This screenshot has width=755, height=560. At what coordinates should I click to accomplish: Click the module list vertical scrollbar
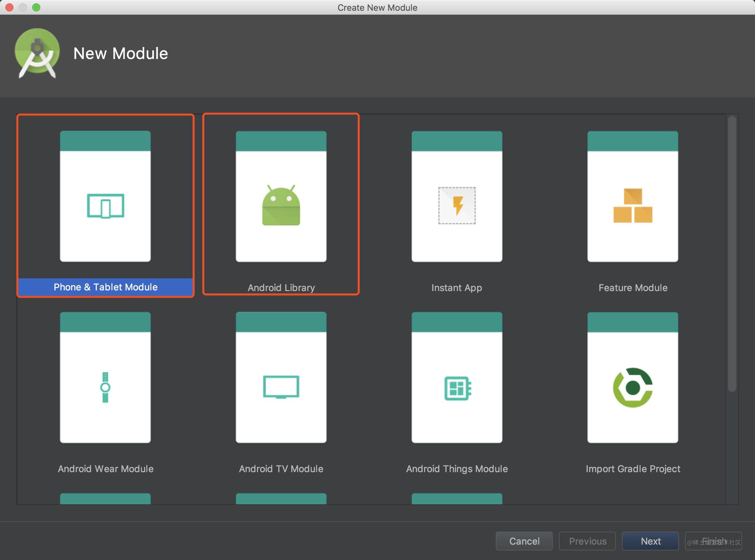(x=732, y=254)
